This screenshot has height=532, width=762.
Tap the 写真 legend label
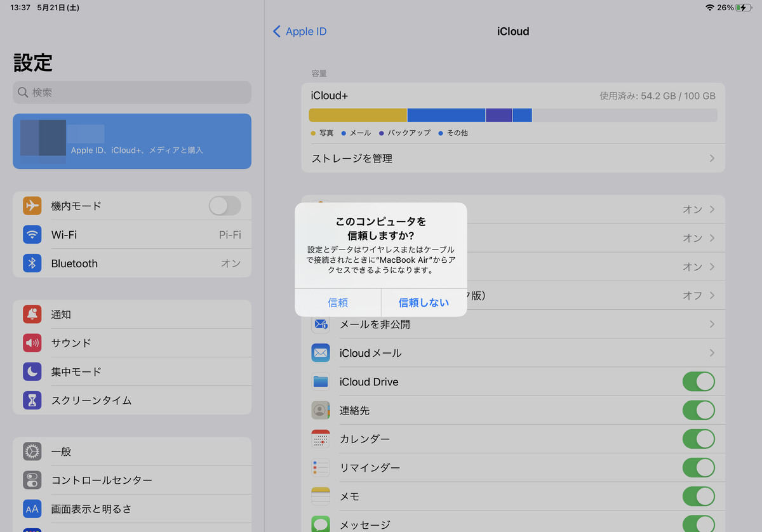coord(326,133)
